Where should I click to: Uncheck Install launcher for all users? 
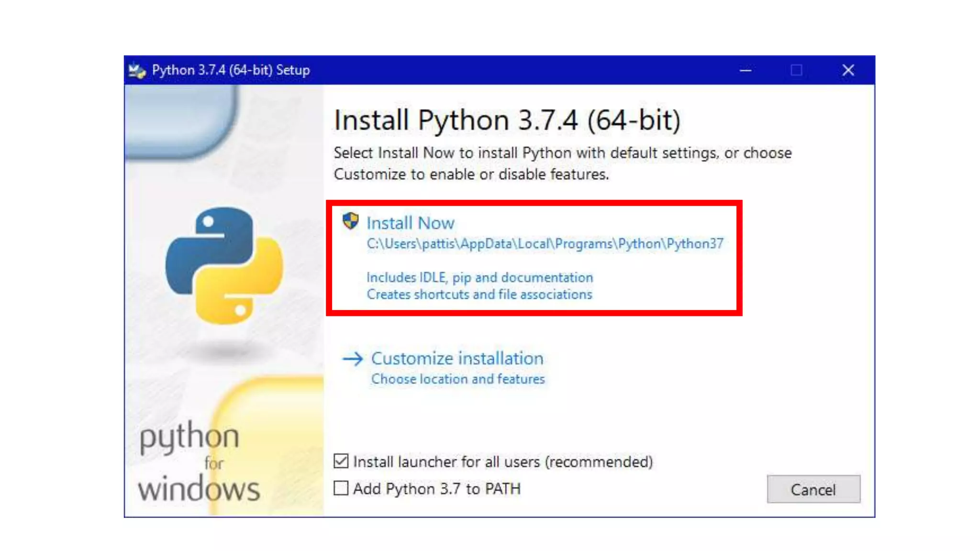[x=341, y=461]
